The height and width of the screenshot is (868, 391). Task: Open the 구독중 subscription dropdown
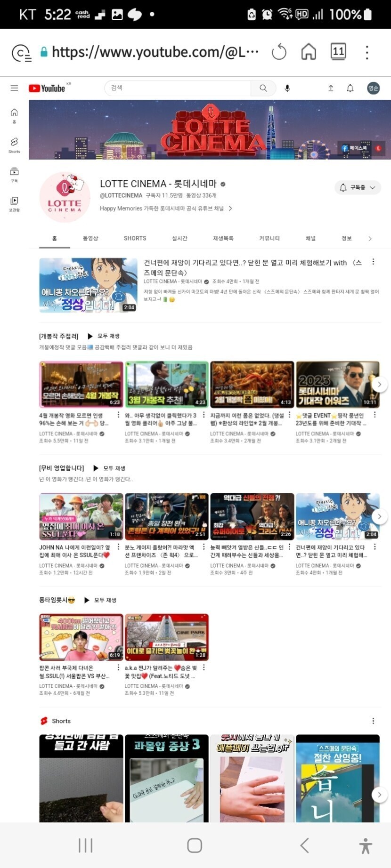(x=358, y=187)
